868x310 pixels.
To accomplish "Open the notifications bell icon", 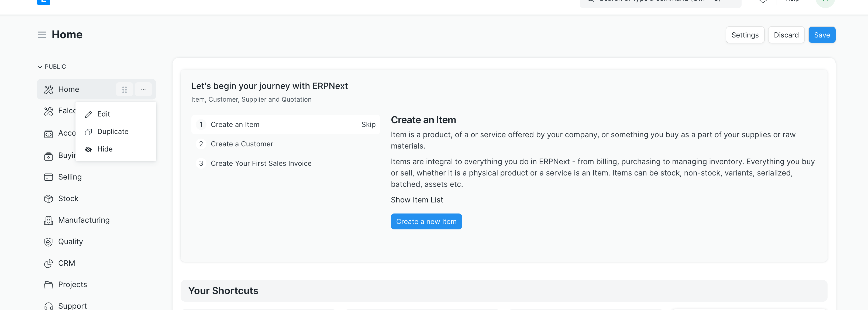I will (x=763, y=1).
